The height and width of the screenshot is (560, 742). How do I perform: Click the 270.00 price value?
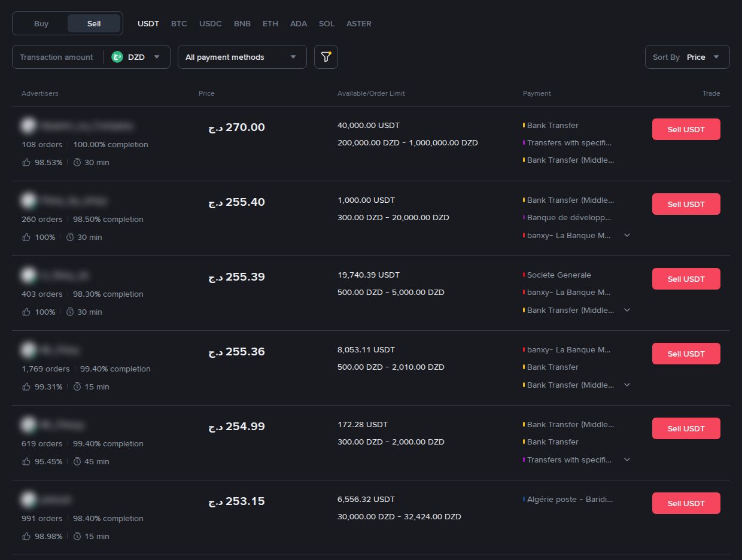(236, 127)
